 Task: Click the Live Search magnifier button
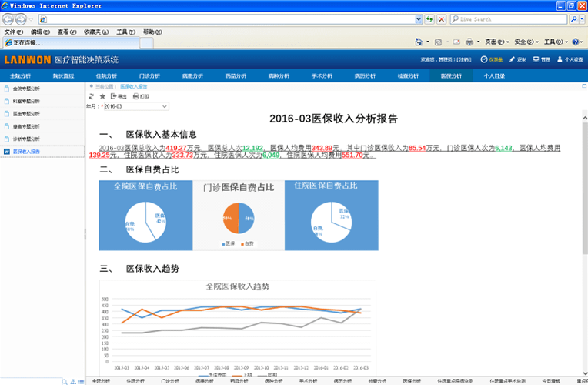coord(573,19)
